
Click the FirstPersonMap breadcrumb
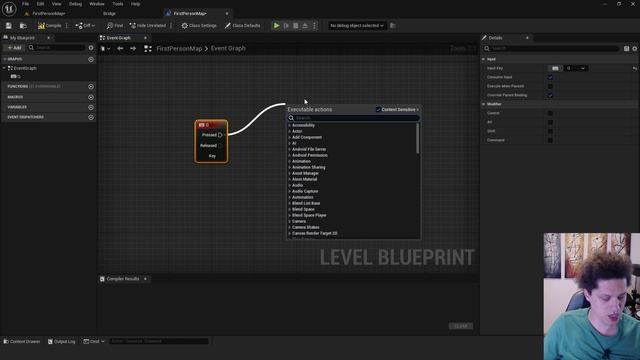point(179,48)
